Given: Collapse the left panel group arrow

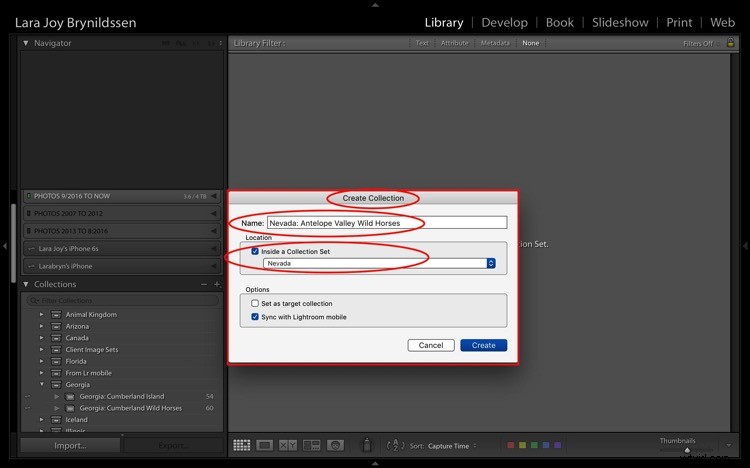Looking at the screenshot, I should coord(5,246).
